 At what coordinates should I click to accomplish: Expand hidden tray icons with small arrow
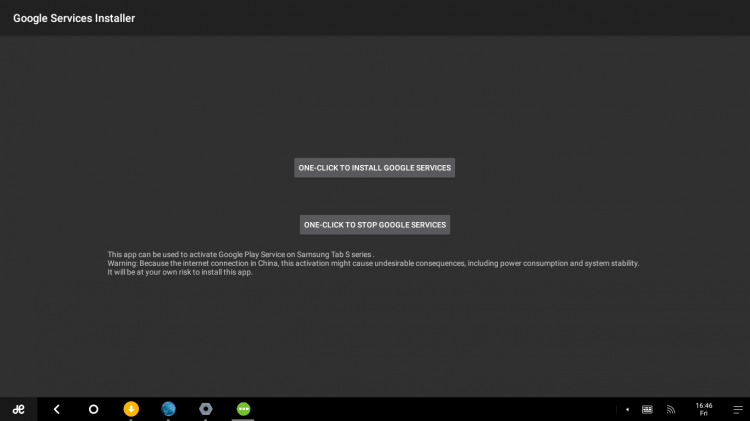pyautogui.click(x=627, y=409)
